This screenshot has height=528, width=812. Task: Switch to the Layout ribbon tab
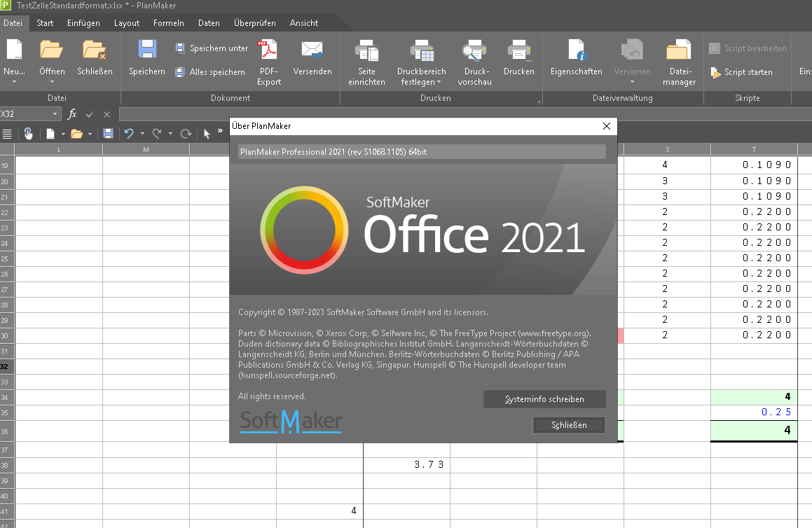coord(126,23)
